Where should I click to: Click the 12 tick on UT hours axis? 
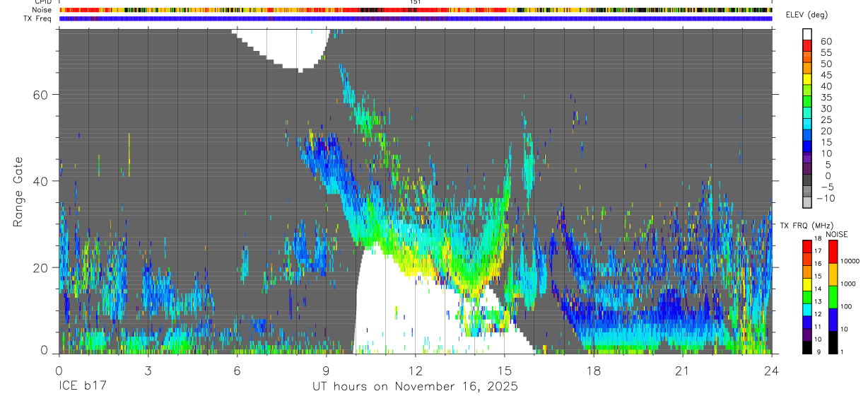[415, 370]
